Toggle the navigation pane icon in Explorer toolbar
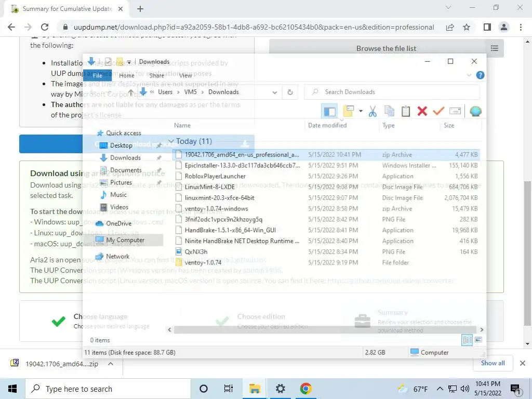This screenshot has width=532, height=399. (329, 111)
